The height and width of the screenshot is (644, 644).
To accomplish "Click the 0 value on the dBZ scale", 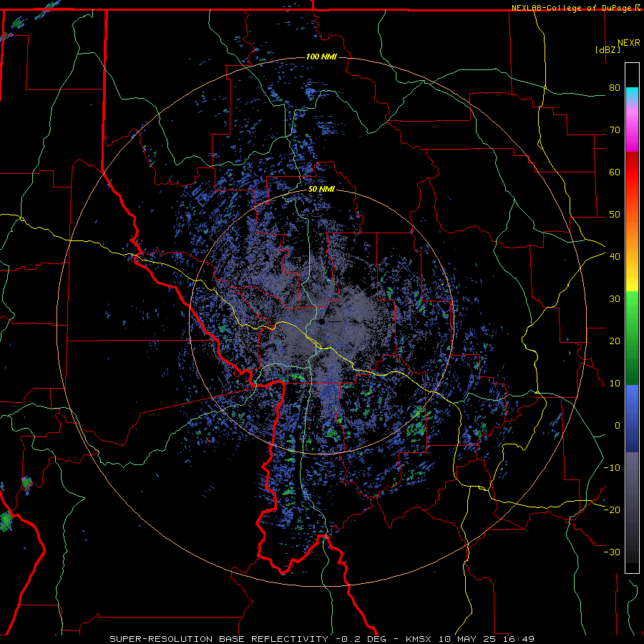I will point(618,426).
